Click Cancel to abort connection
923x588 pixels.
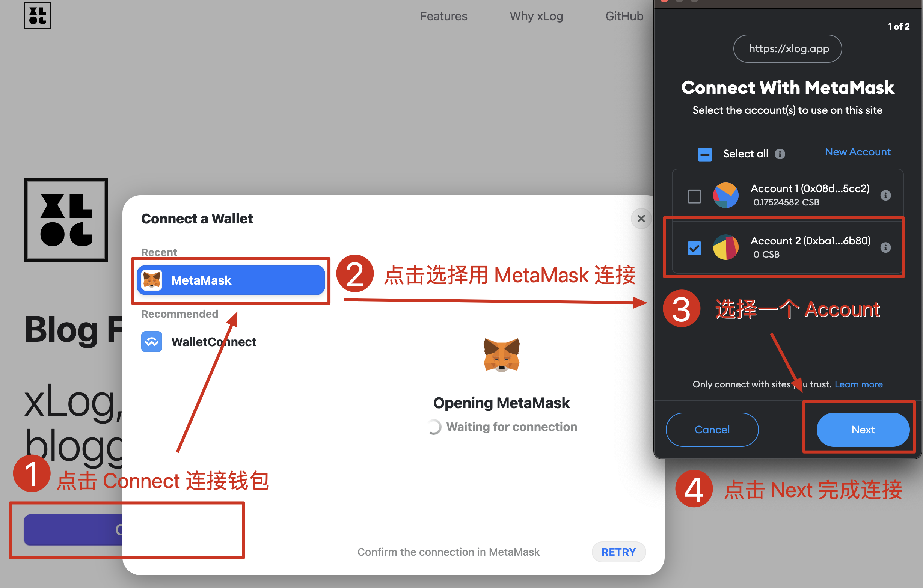(x=712, y=429)
